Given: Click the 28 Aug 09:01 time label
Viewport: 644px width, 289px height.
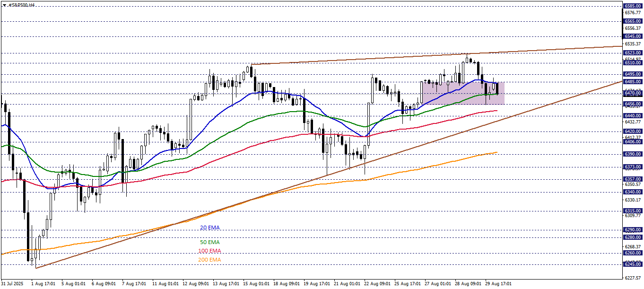Looking at the screenshot, I should (x=468, y=284).
